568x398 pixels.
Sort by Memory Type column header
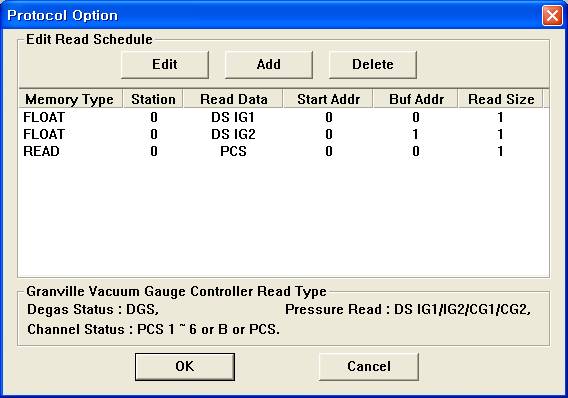coord(70,99)
